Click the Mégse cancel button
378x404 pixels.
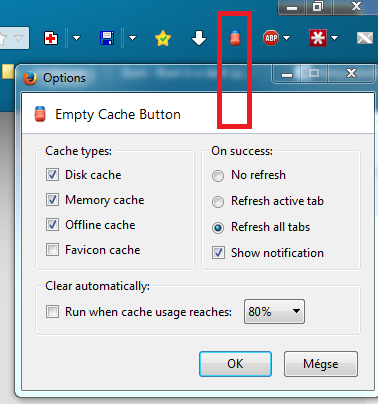coord(321,364)
